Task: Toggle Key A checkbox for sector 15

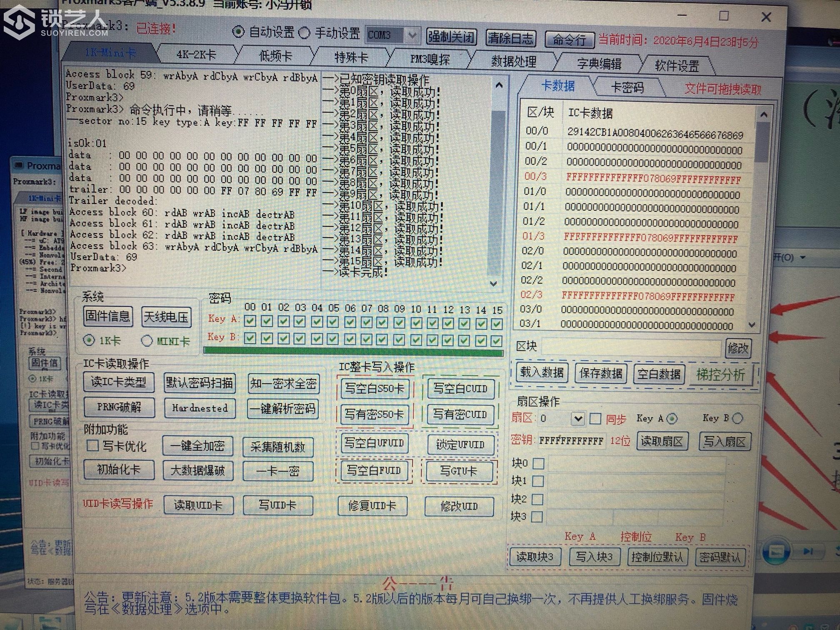Action: 497,324
